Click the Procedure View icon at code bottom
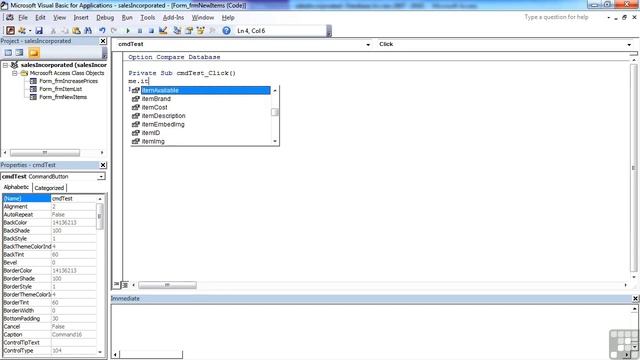 [117, 284]
